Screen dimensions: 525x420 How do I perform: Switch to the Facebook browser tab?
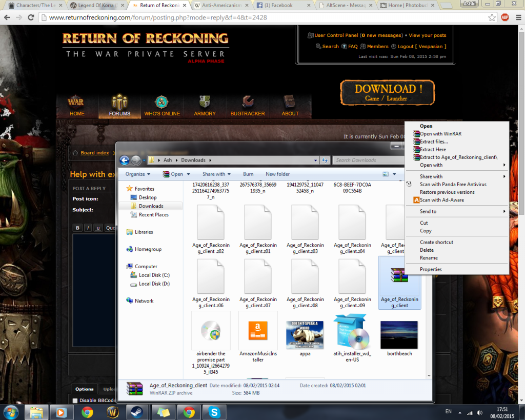282,5
